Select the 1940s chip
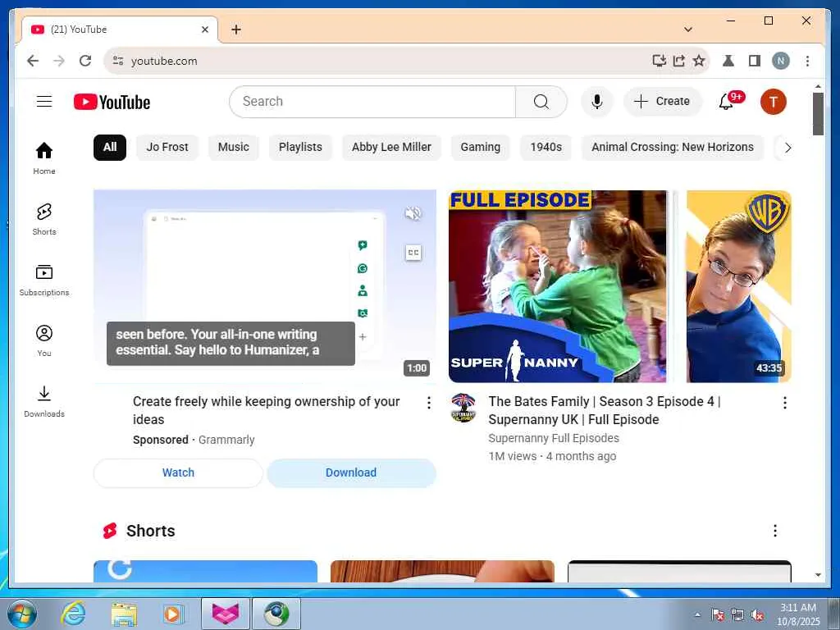Viewport: 840px width, 630px height. pos(546,148)
